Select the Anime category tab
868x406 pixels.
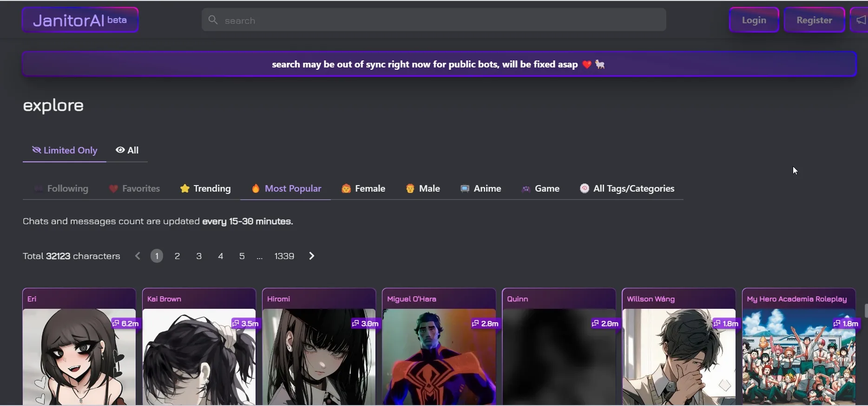(480, 188)
